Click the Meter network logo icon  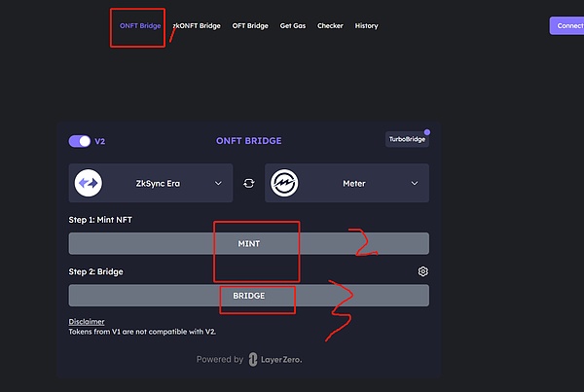click(284, 183)
